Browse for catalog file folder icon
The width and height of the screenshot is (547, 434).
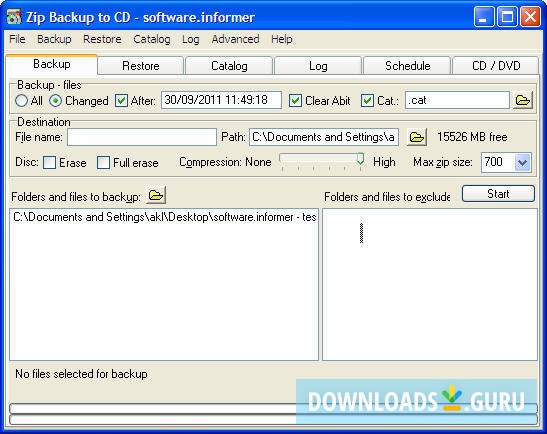coord(522,100)
